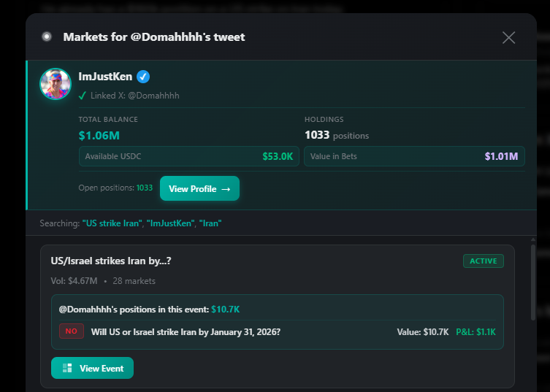Screen dimensions: 550x392
Task: Click the green ACTIVE status badge
Action: (483, 261)
